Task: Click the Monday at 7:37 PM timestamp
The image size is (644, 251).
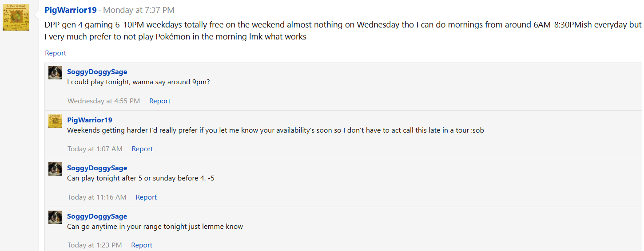Action: [139, 10]
